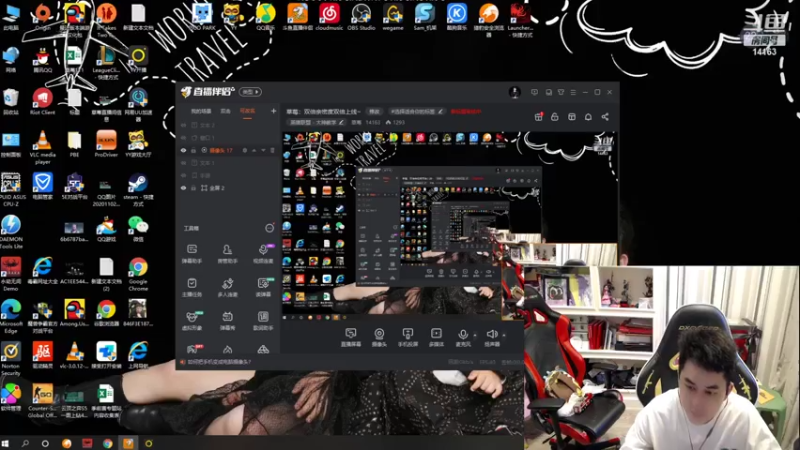The height and width of the screenshot is (450, 800).
Task: Select 文本 2 source row
Action: (x=228, y=125)
